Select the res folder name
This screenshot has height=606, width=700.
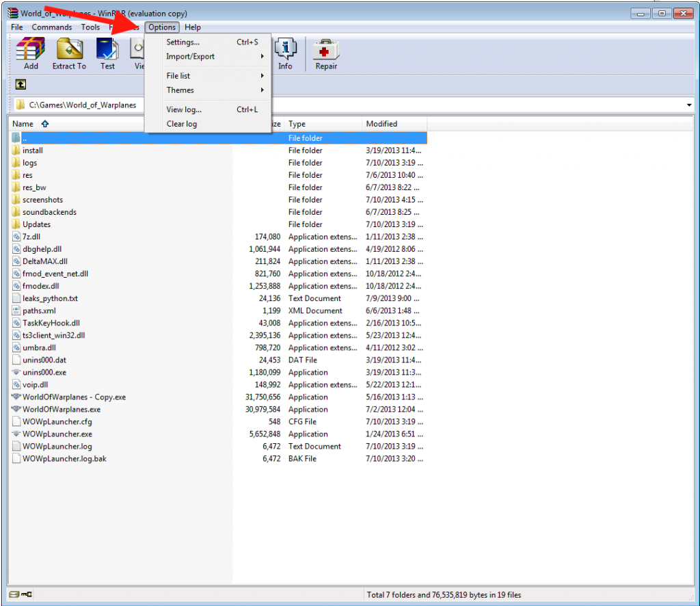(27, 175)
